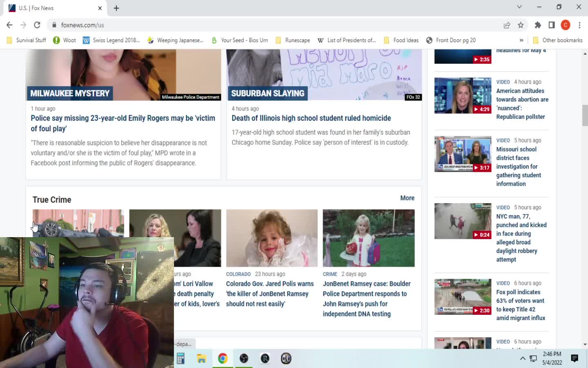Open the network status tray icon
This screenshot has height=368, width=588.
pos(533,359)
